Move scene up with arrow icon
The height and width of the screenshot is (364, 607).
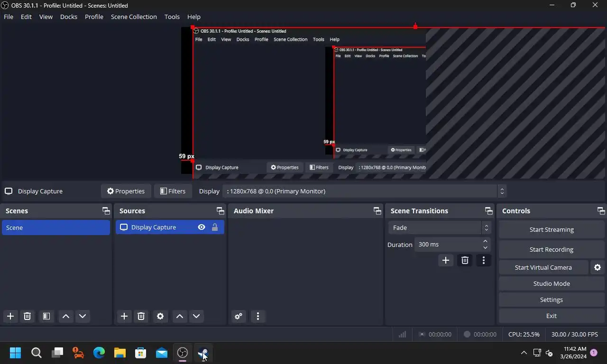pos(66,316)
